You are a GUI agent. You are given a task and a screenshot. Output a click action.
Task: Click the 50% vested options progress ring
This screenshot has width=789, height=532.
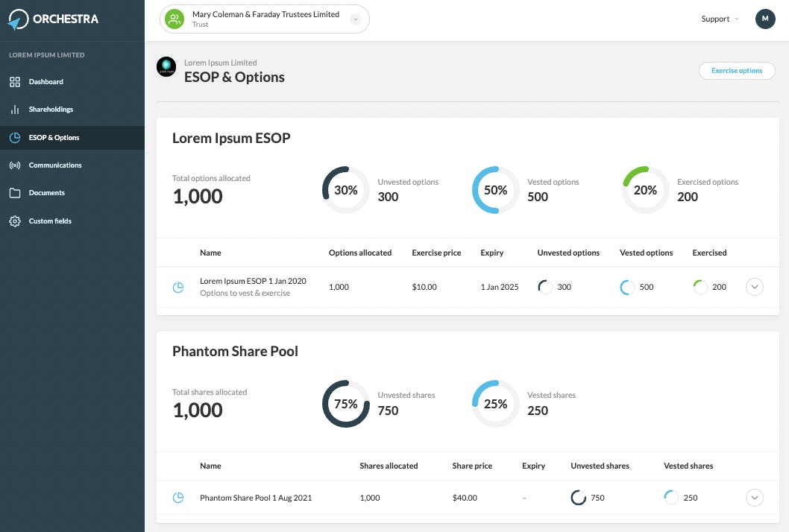(x=495, y=190)
